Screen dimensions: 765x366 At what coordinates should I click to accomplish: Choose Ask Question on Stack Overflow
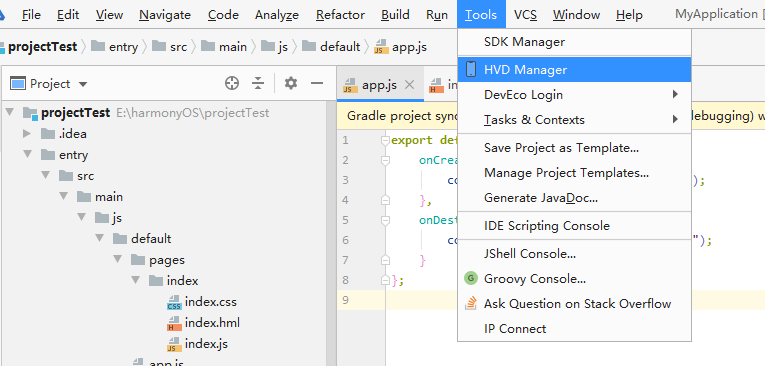coord(574,304)
